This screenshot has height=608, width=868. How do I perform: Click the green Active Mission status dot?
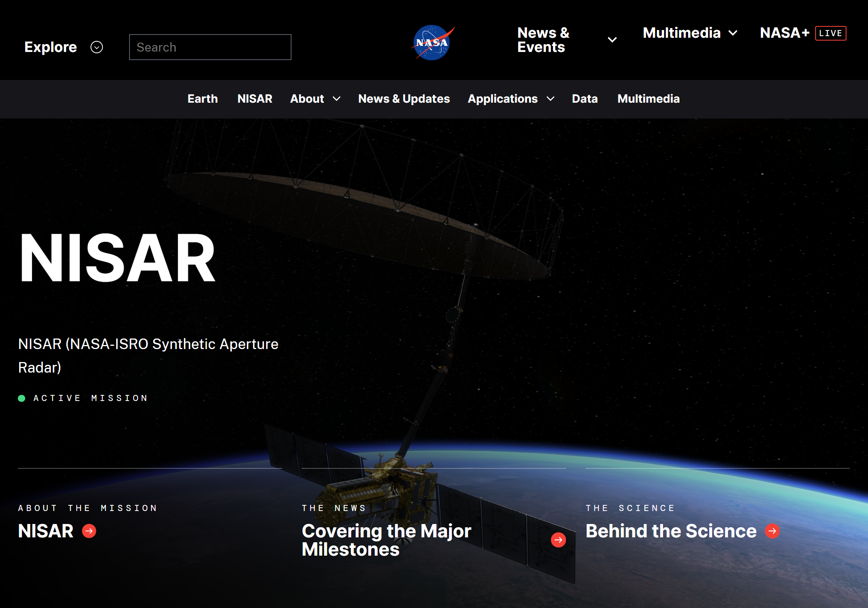tap(22, 398)
